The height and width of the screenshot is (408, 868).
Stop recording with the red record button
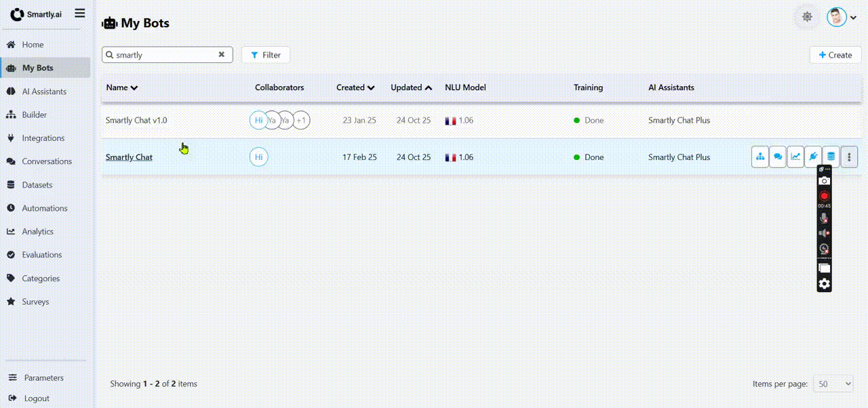click(824, 196)
